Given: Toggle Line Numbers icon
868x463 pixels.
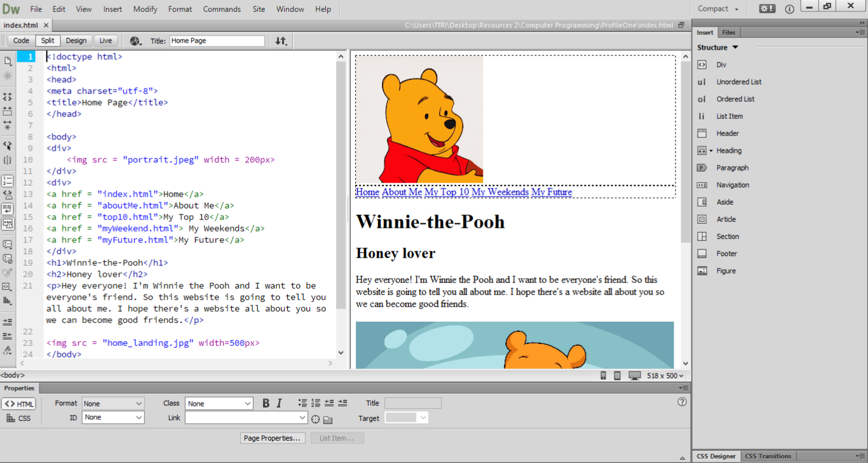Looking at the screenshot, I should coord(8,181).
